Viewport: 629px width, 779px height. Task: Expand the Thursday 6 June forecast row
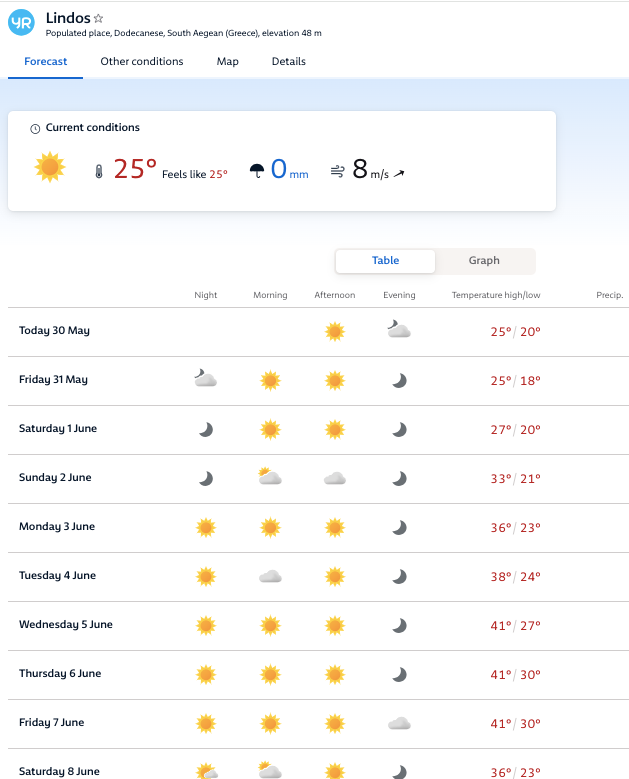pyautogui.click(x=60, y=674)
